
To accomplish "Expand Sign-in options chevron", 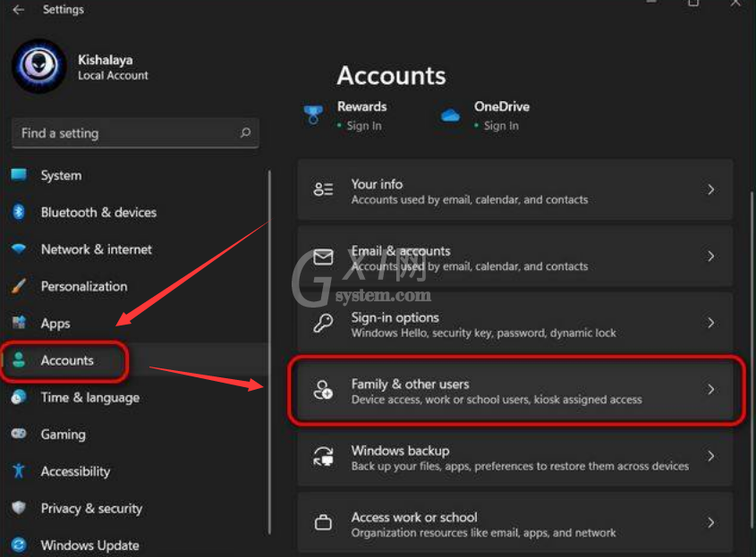I will (x=710, y=323).
